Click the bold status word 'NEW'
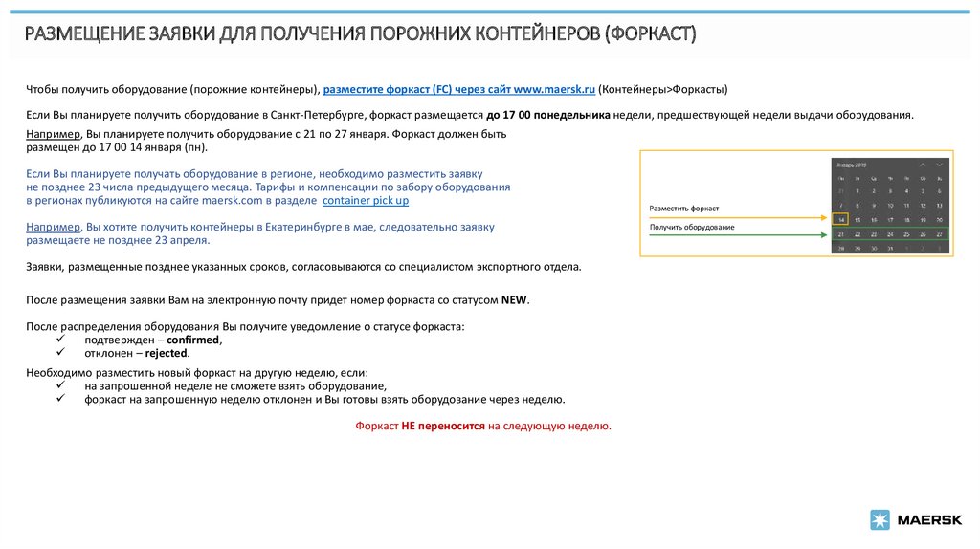This screenshot has height=549, width=980. tap(514, 299)
